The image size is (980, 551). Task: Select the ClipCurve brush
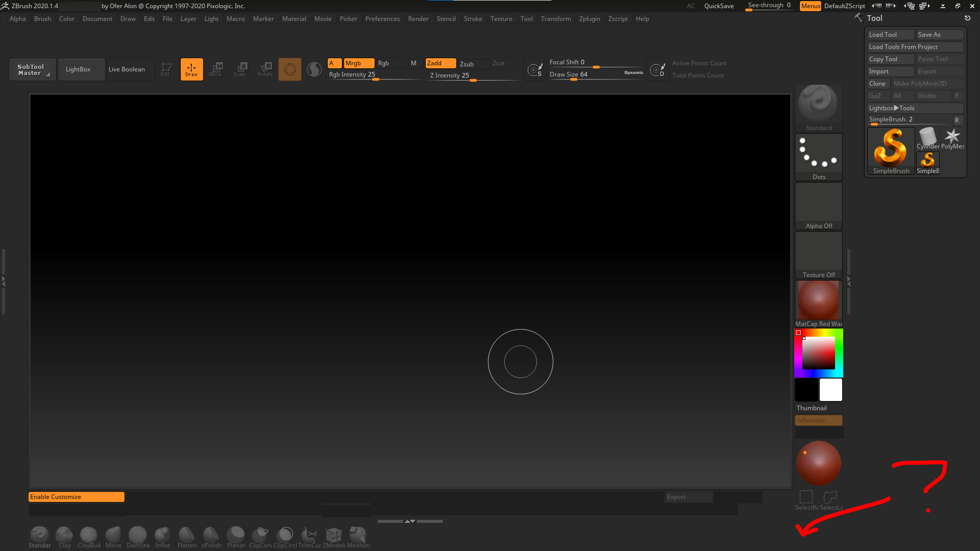(260, 537)
